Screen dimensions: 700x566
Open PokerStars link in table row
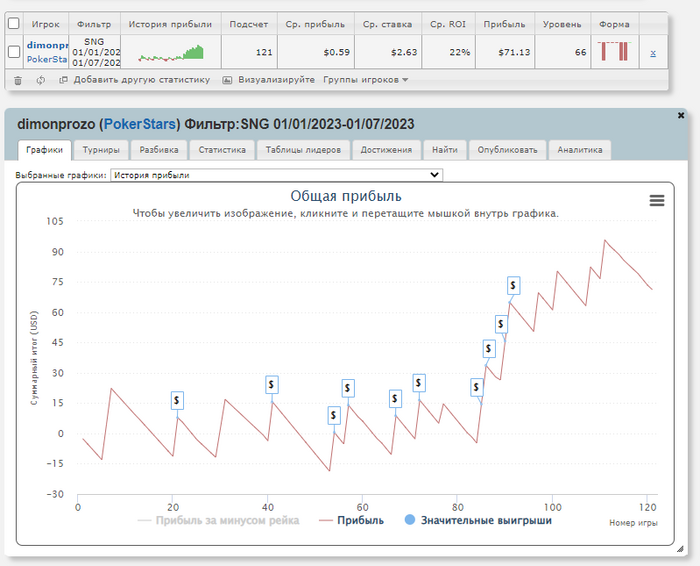(x=47, y=59)
